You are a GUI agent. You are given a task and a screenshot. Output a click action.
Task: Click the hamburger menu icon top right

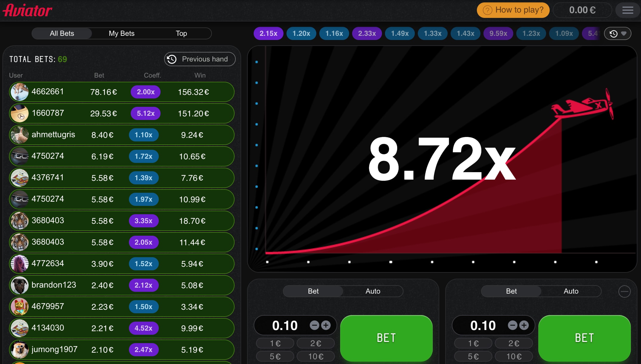pyautogui.click(x=628, y=10)
